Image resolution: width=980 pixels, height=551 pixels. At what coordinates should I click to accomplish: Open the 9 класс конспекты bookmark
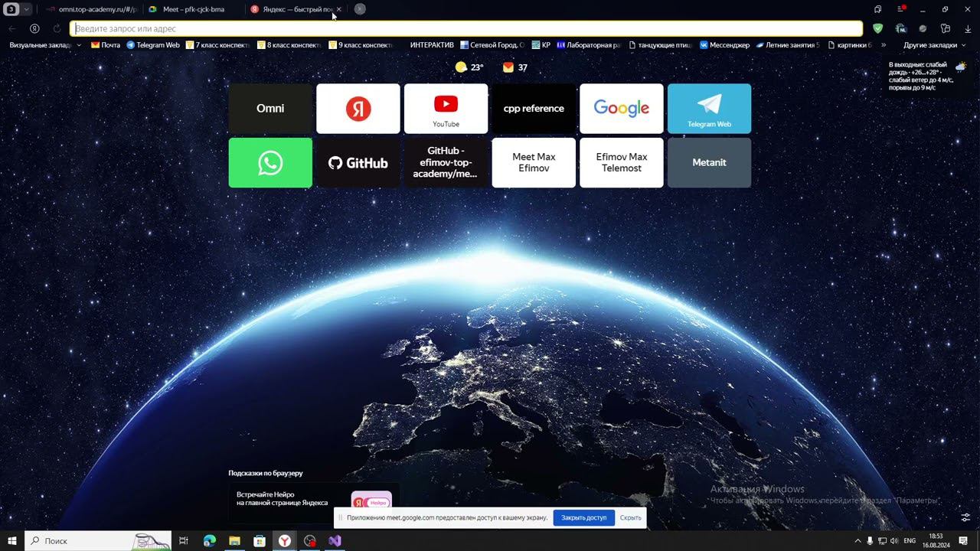[361, 45]
